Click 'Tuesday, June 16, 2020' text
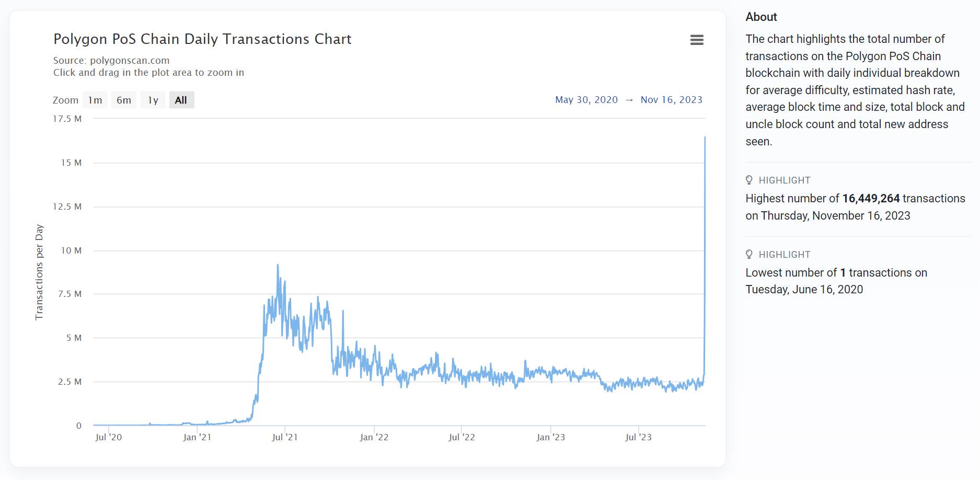This screenshot has height=480, width=980. (x=804, y=289)
